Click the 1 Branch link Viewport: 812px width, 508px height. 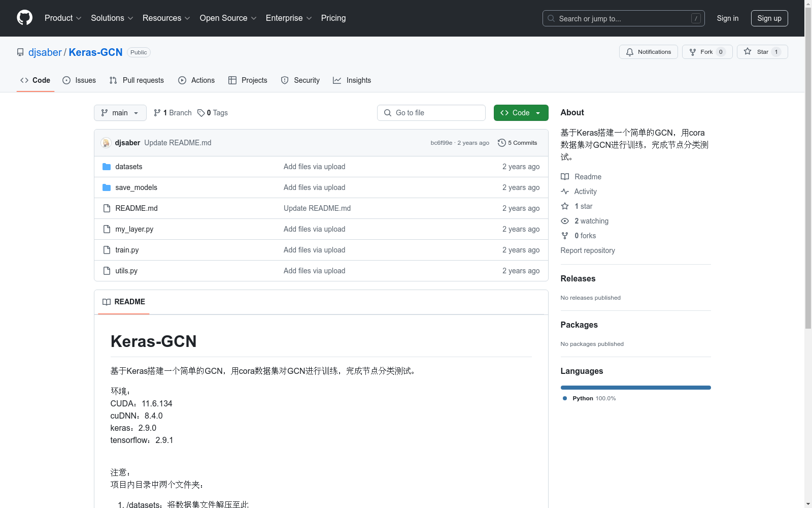pyautogui.click(x=173, y=113)
